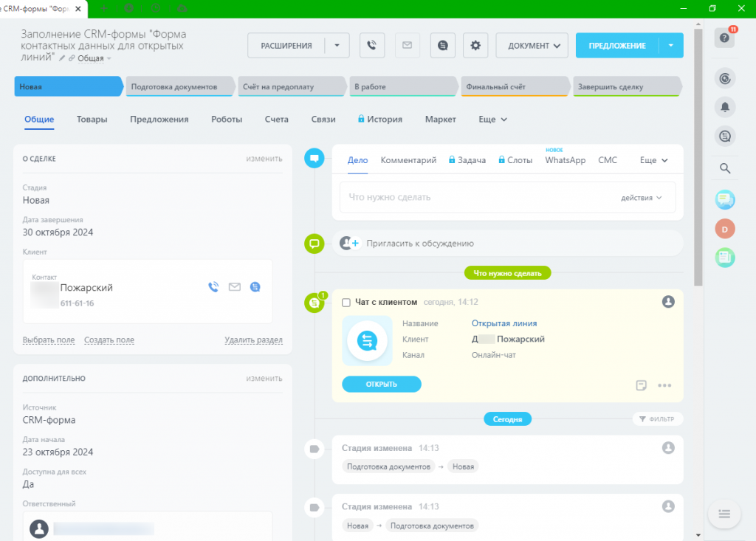The width and height of the screenshot is (756, 541).
Task: Click the Выбрать поле link
Action: click(49, 340)
